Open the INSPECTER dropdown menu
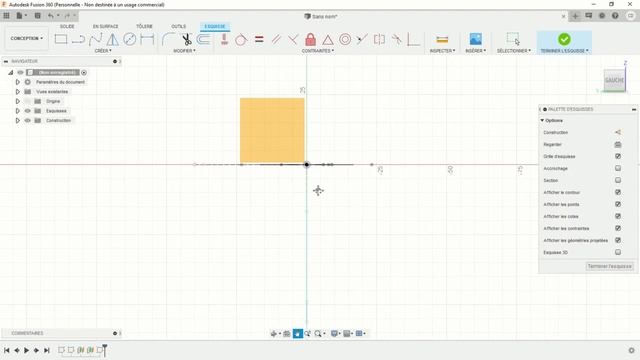The height and width of the screenshot is (360, 640). pyautogui.click(x=442, y=51)
